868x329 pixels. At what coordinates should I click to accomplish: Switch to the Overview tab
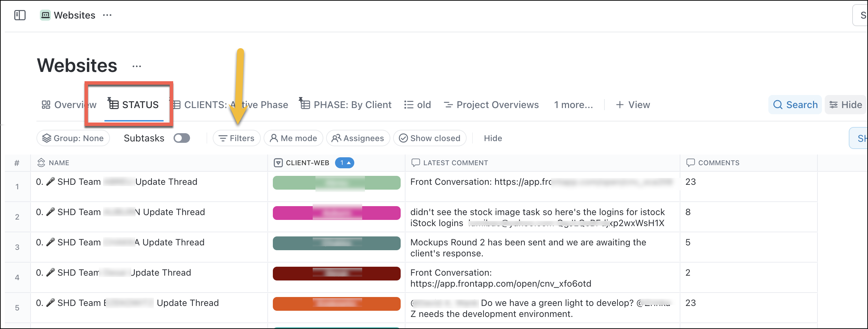[69, 105]
